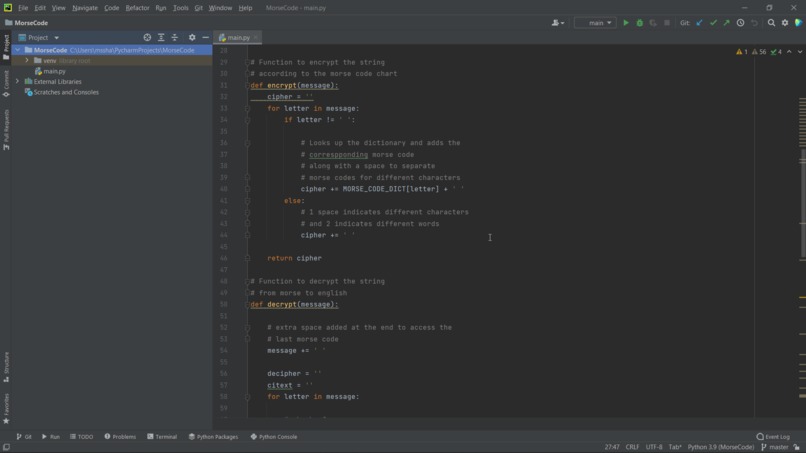Open the Refactor menu

[137, 8]
